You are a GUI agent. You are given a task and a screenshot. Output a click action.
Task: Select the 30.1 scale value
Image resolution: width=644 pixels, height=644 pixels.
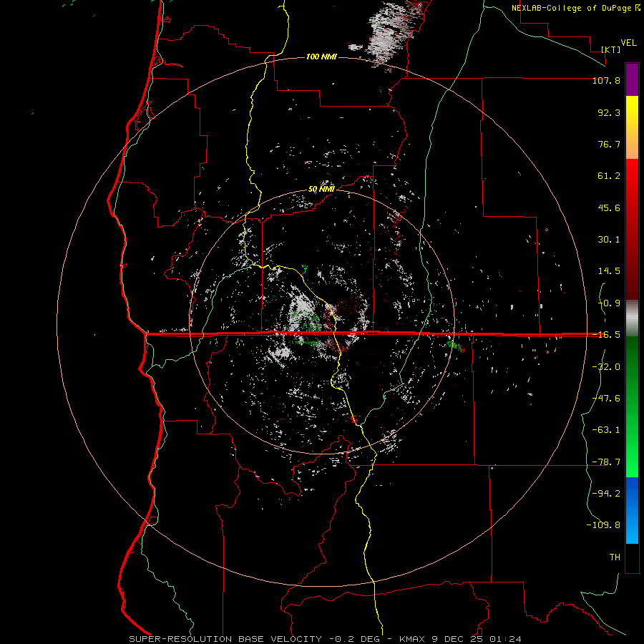click(609, 240)
